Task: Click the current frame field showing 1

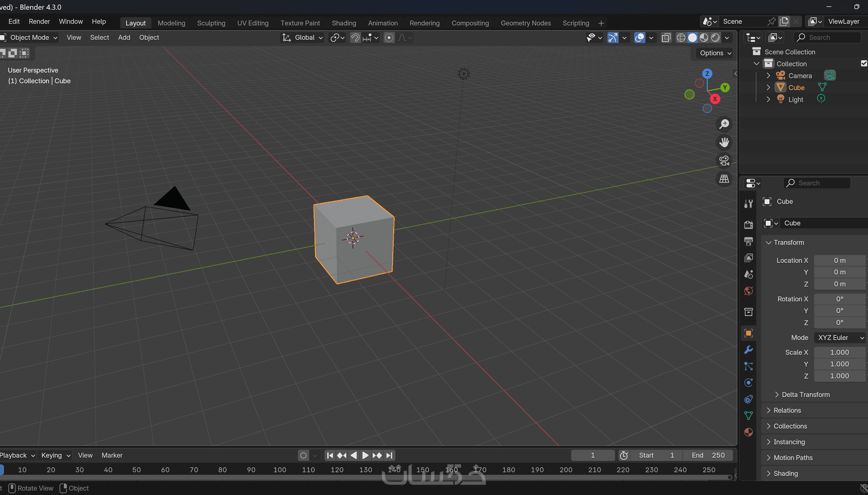Action: (593, 455)
